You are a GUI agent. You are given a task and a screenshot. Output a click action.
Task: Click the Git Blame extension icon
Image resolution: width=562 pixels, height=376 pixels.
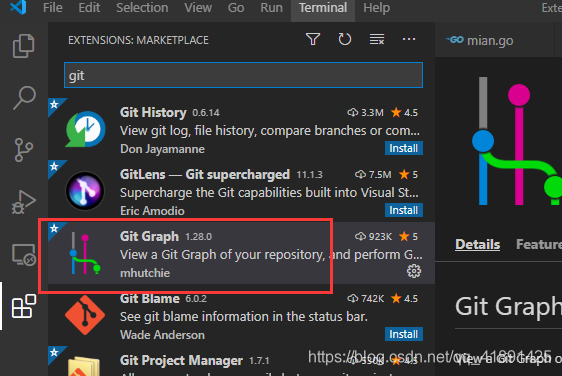coord(85,315)
